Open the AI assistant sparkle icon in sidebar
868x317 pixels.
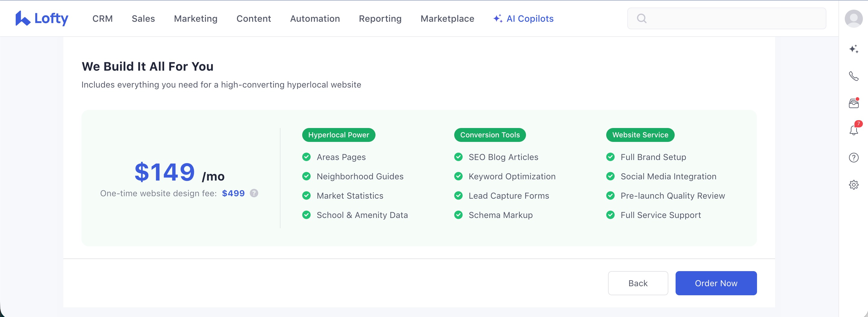click(x=853, y=49)
